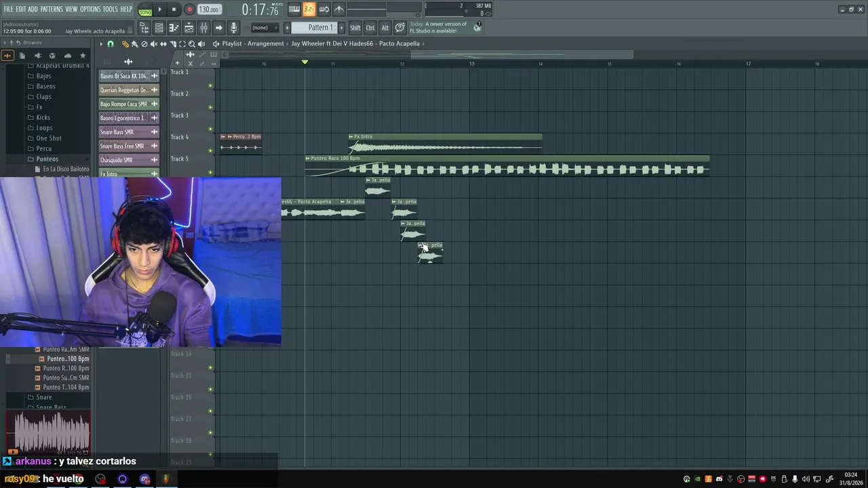The width and height of the screenshot is (868, 488).
Task: Open the EDIT menu
Action: click(x=21, y=9)
